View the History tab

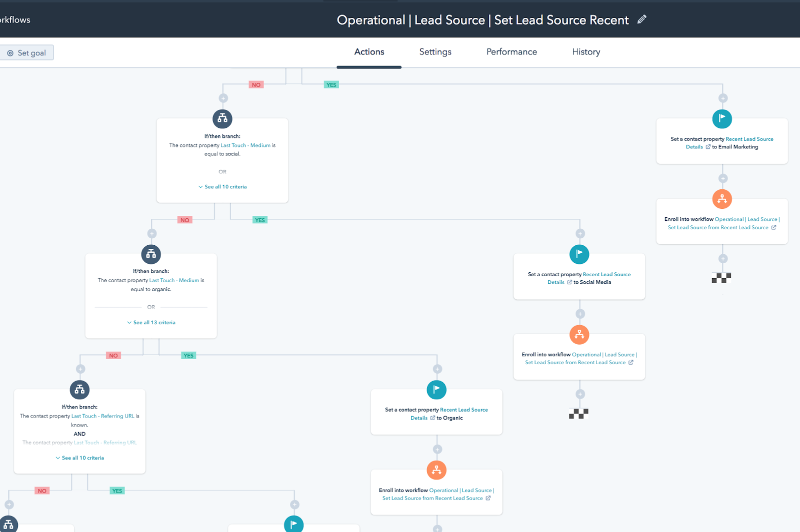(586, 52)
